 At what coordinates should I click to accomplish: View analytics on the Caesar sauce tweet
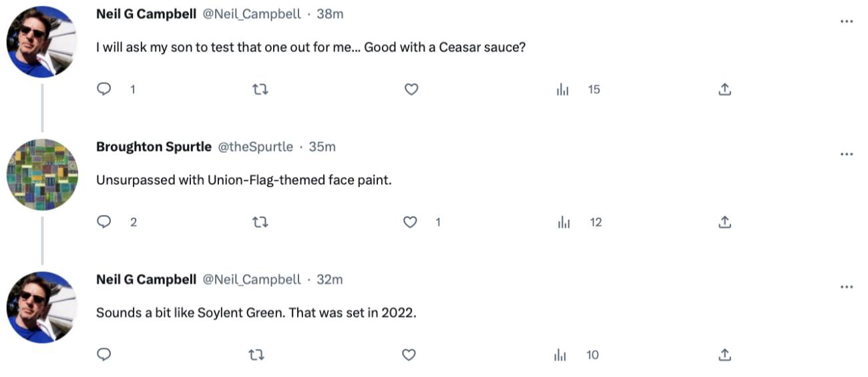[563, 89]
